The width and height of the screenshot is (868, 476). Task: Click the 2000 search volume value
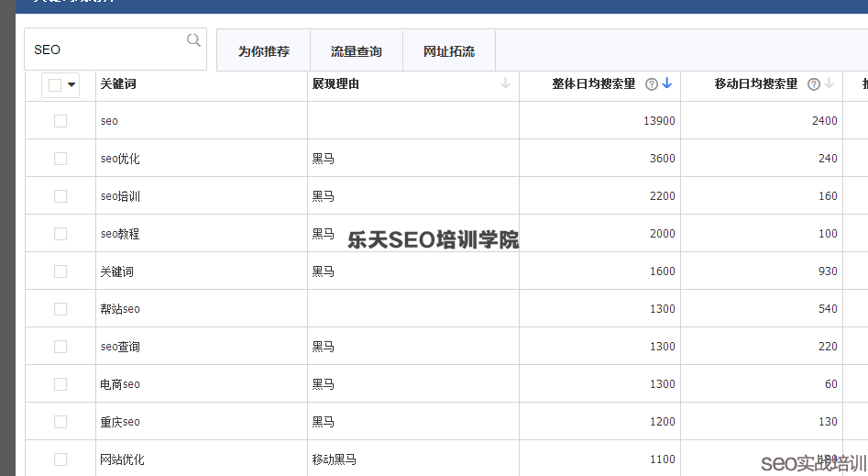663,234
